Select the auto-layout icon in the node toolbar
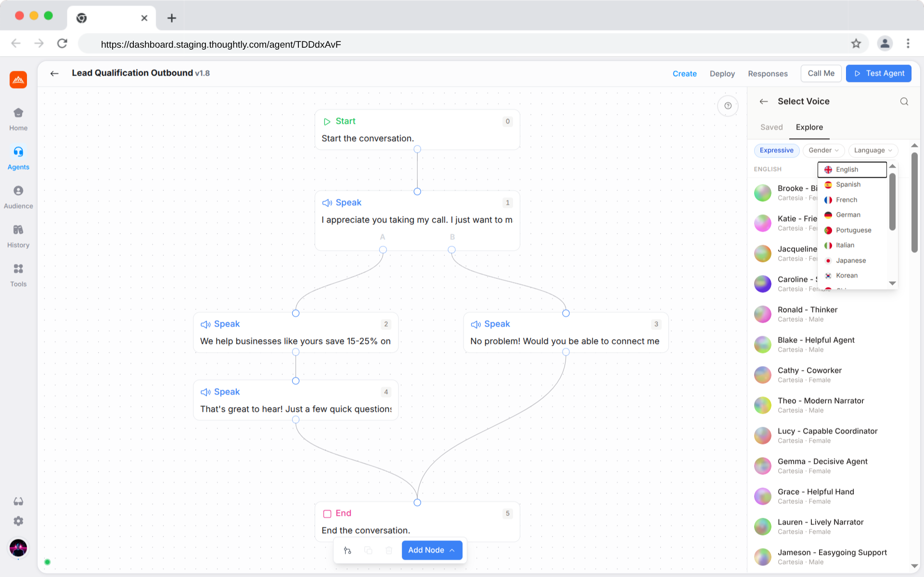The width and height of the screenshot is (924, 577). point(347,550)
